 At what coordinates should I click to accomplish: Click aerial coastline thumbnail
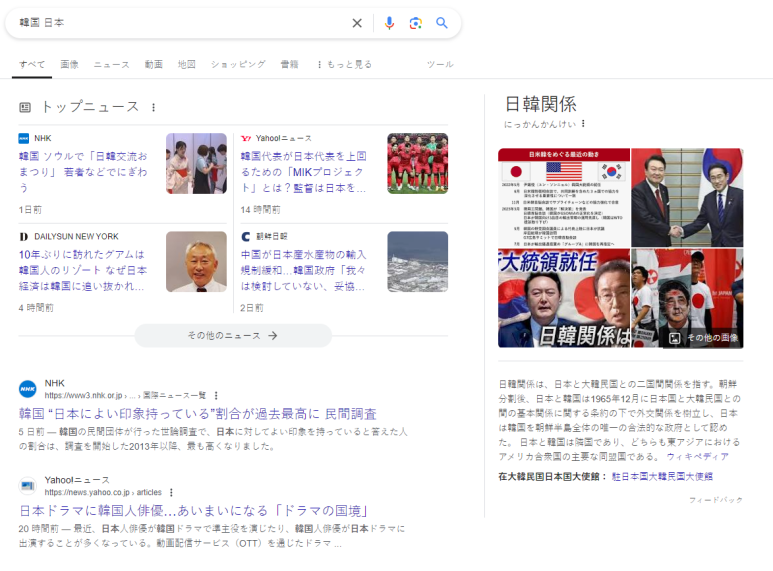pyautogui.click(x=418, y=262)
